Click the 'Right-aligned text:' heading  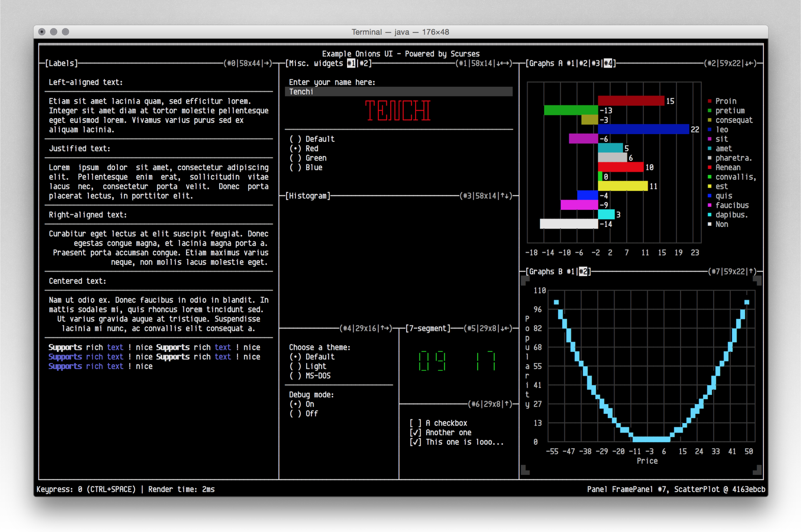click(x=88, y=215)
